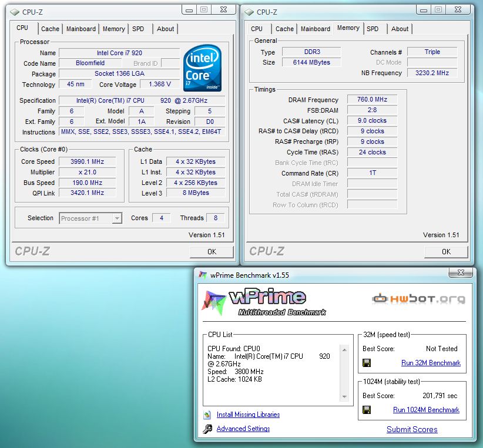
Task: Click the wPrime logo graphic
Action: coord(264,302)
